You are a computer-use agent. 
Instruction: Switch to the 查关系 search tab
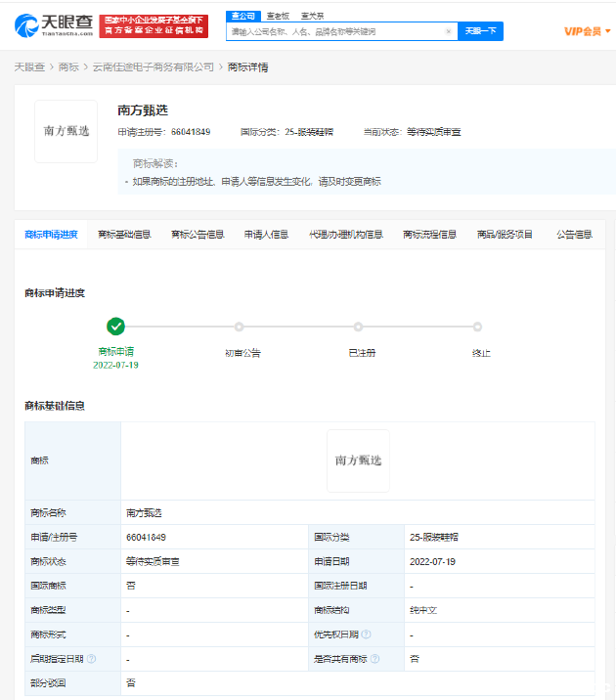click(312, 16)
